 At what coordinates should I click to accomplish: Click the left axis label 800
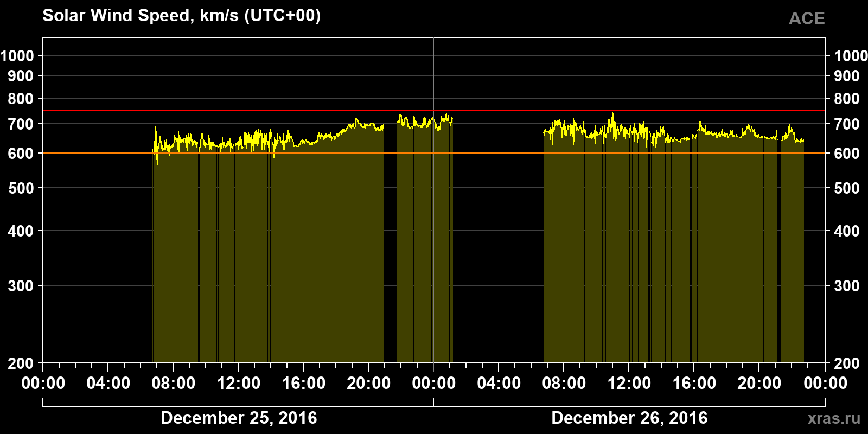21,99
